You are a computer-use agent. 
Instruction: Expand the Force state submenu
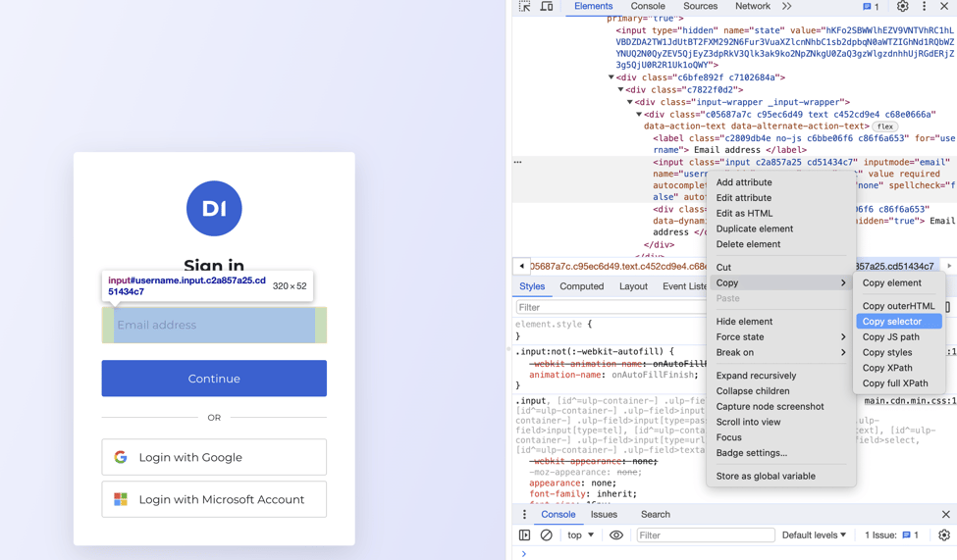click(x=780, y=336)
